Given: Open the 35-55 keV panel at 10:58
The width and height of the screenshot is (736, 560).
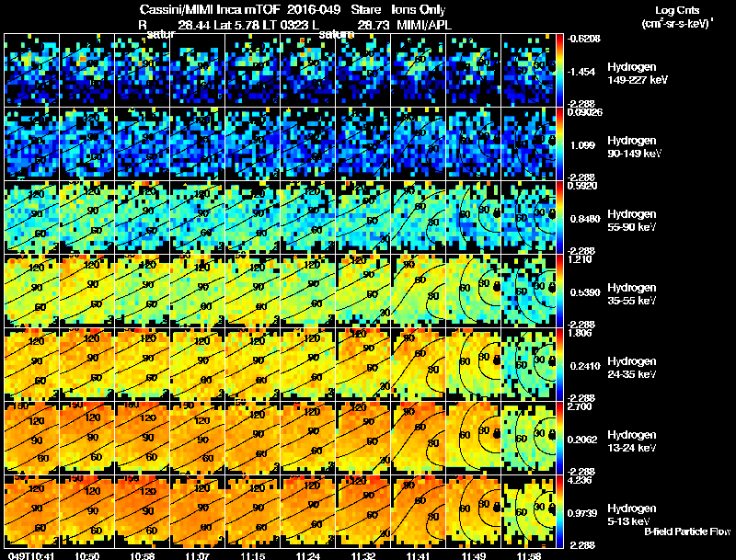Looking at the screenshot, I should pyautogui.click(x=143, y=291).
